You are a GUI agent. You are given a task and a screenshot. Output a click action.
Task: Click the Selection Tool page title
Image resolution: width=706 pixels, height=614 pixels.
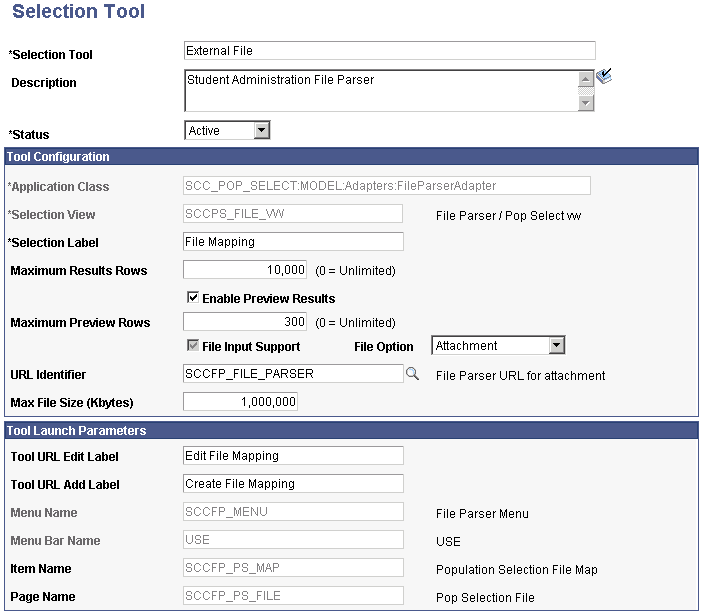click(78, 11)
